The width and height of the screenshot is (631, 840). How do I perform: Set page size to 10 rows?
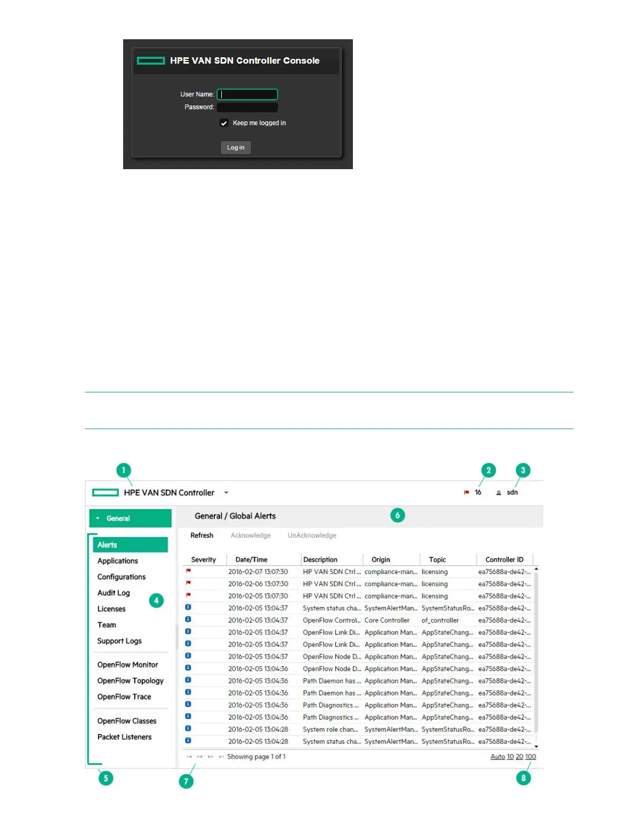511,757
